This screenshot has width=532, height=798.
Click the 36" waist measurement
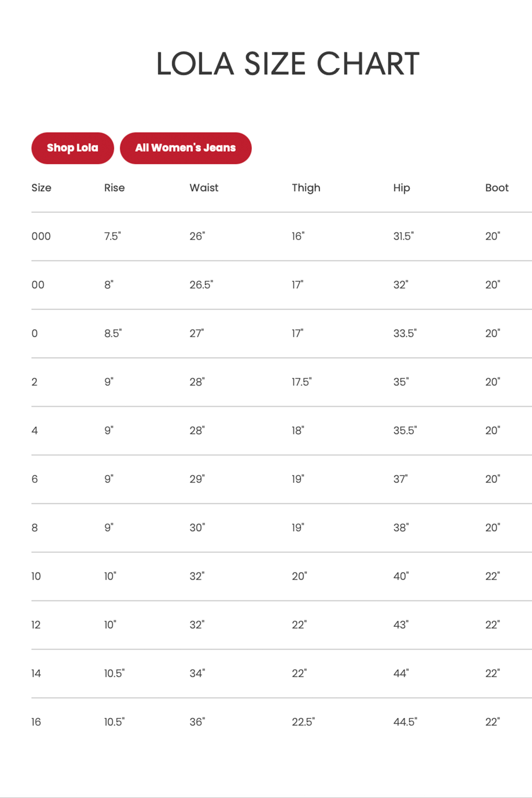pyautogui.click(x=197, y=722)
